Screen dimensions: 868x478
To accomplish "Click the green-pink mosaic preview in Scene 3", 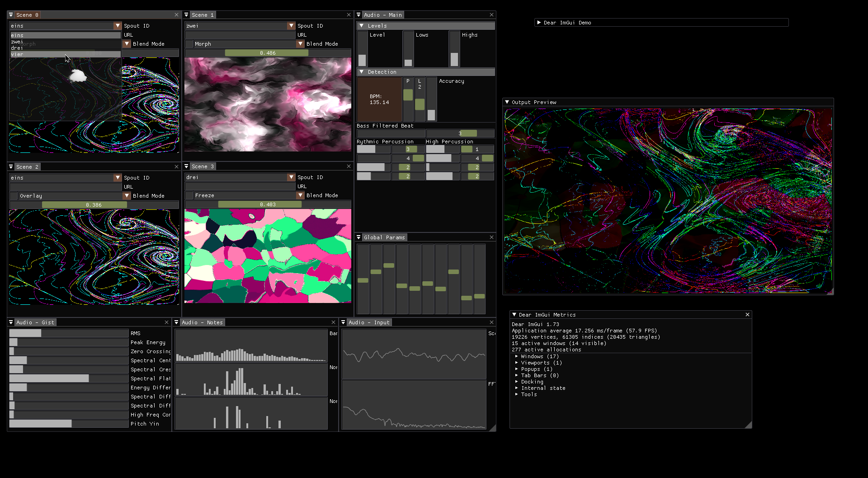I will pos(268,256).
